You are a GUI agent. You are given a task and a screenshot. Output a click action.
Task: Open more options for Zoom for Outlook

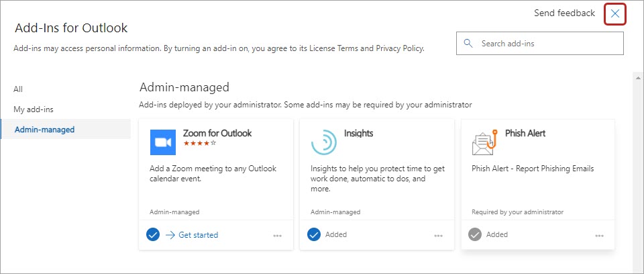tap(278, 236)
